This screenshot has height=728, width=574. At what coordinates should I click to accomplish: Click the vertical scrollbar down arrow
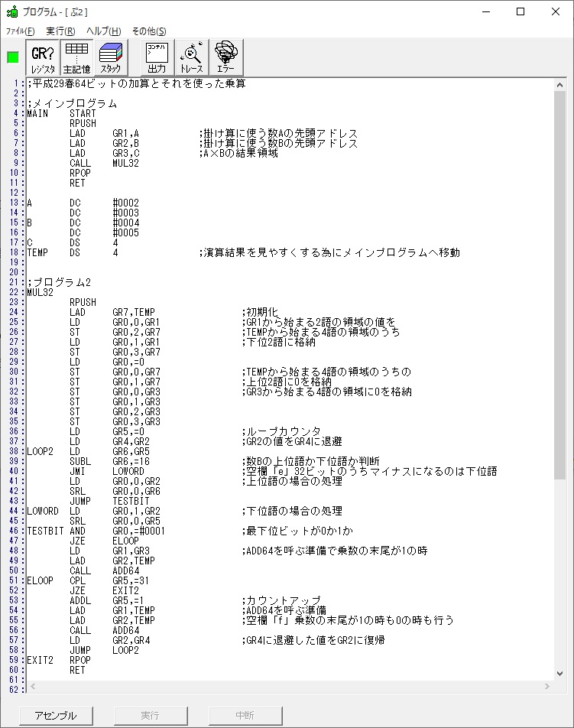click(559, 674)
